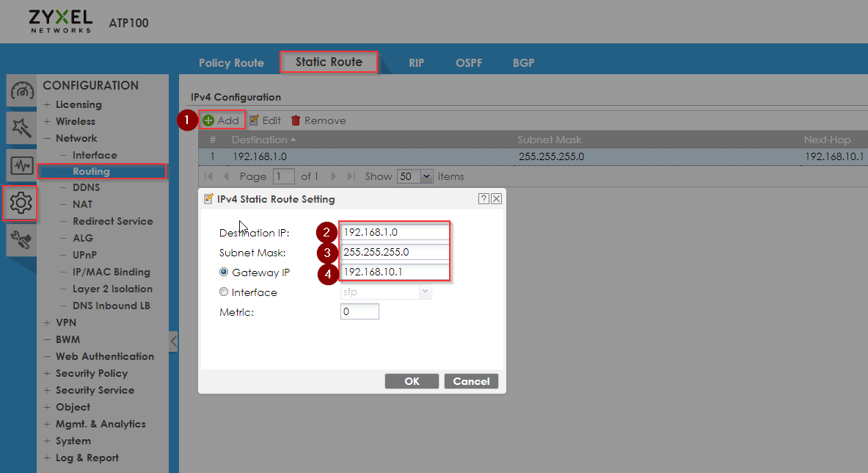Select the Gateway IP radio button

pos(224,272)
